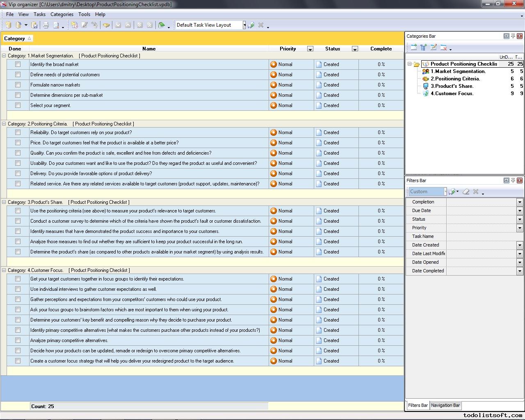The width and height of the screenshot is (525, 420).
Task: Select 4.Customer Focus. in category tree
Action: click(452, 94)
